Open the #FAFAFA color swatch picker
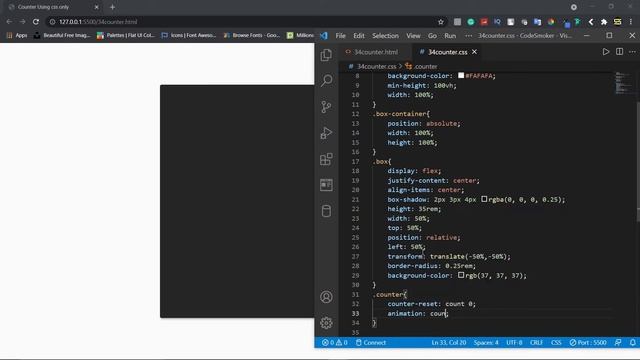Image resolution: width=640 pixels, height=360 pixels. 461,76
